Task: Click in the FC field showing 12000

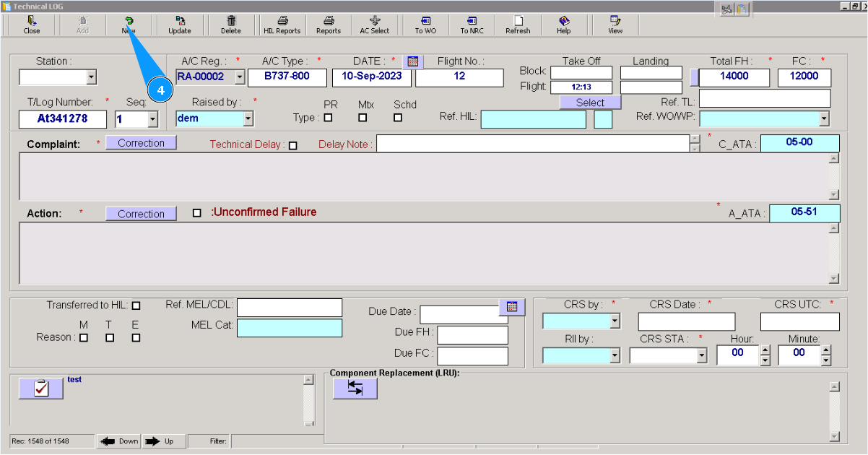Action: [x=804, y=77]
